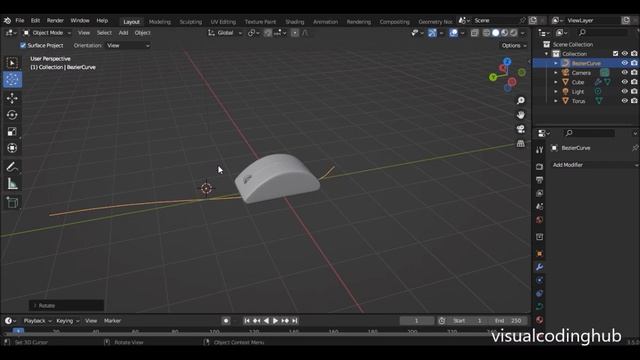The image size is (640, 360).
Task: Open the timeline Marker menu
Action: pyautogui.click(x=112, y=321)
